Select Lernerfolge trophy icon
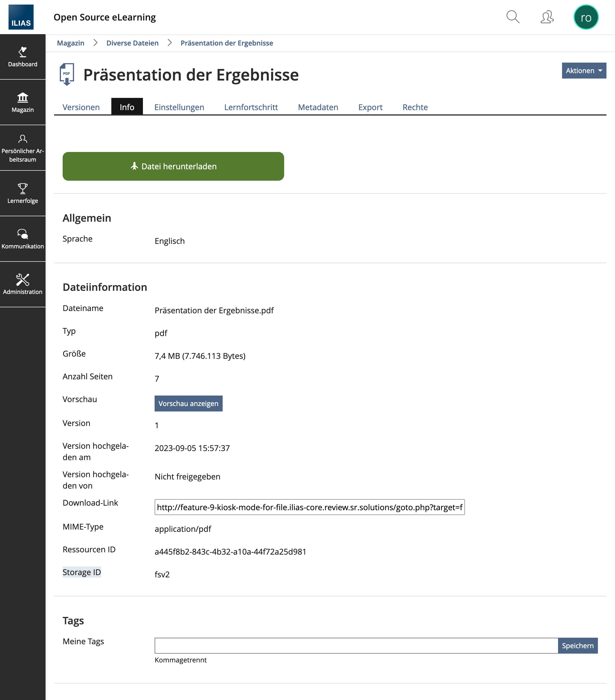The height and width of the screenshot is (700, 615). click(22, 188)
